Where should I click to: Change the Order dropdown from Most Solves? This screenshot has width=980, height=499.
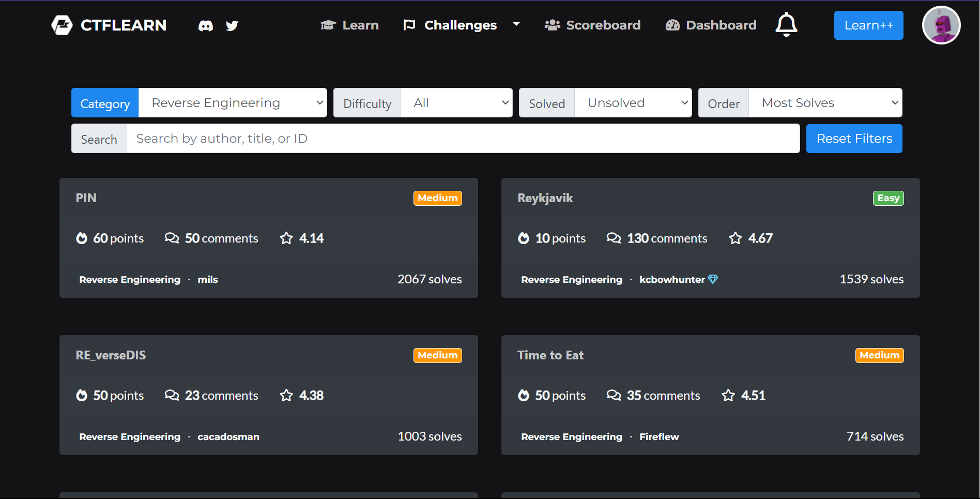[x=825, y=103]
